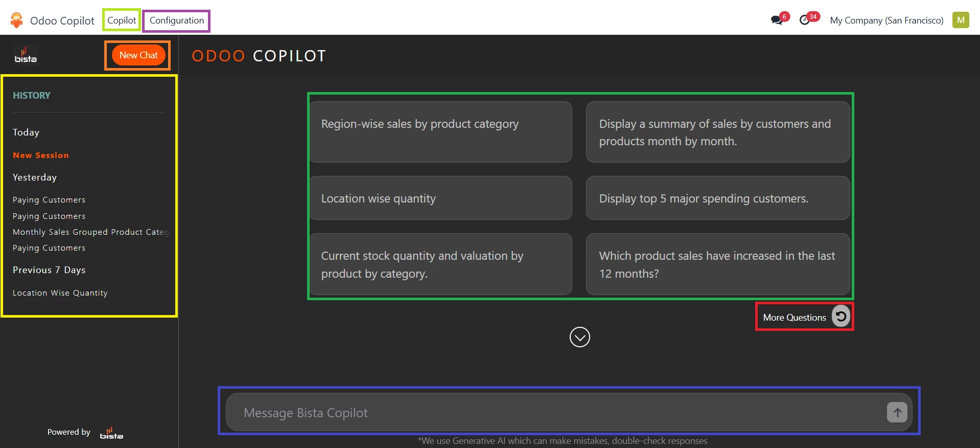Image resolution: width=980 pixels, height=448 pixels.
Task: Click the send arrow icon
Action: tap(897, 412)
